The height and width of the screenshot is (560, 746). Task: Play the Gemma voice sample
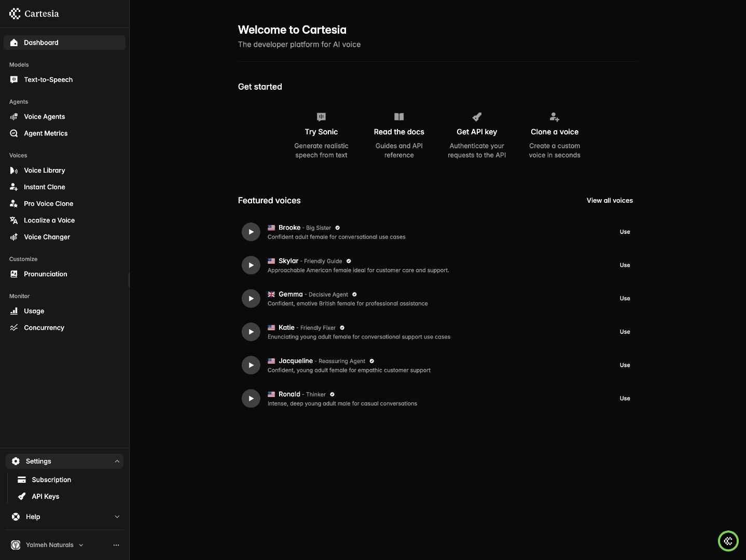pyautogui.click(x=251, y=298)
